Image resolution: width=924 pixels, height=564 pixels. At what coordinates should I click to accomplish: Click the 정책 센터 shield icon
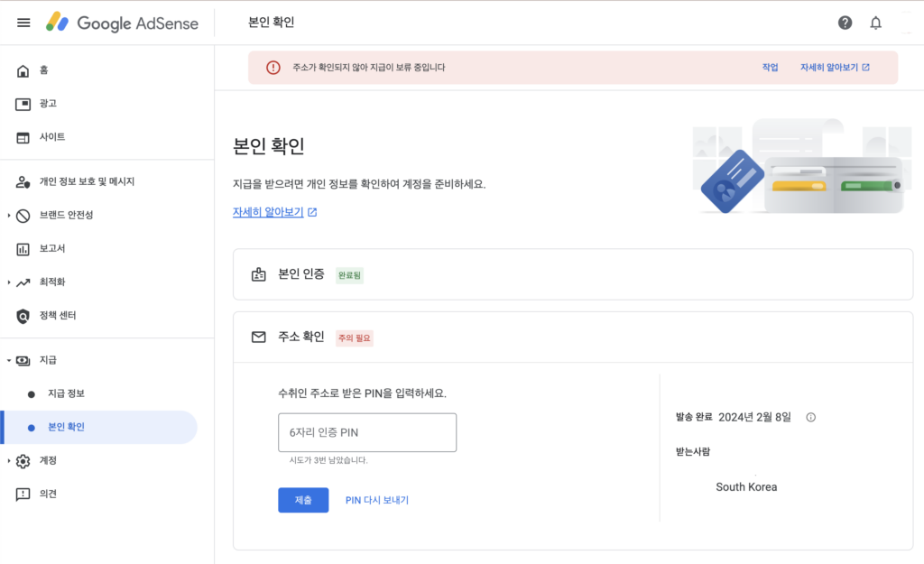(x=23, y=316)
